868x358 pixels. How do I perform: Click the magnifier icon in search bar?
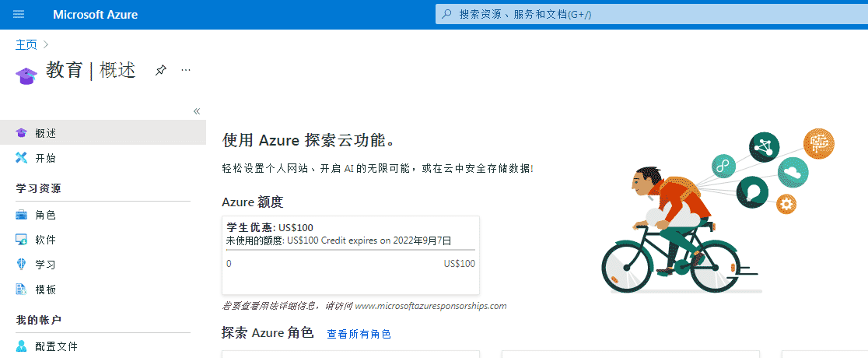(x=446, y=15)
